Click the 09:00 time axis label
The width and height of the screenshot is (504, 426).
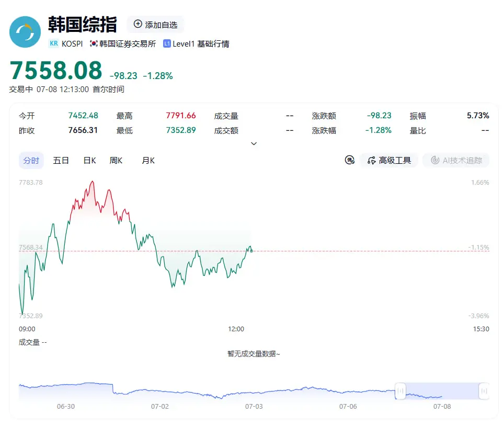[x=27, y=329]
